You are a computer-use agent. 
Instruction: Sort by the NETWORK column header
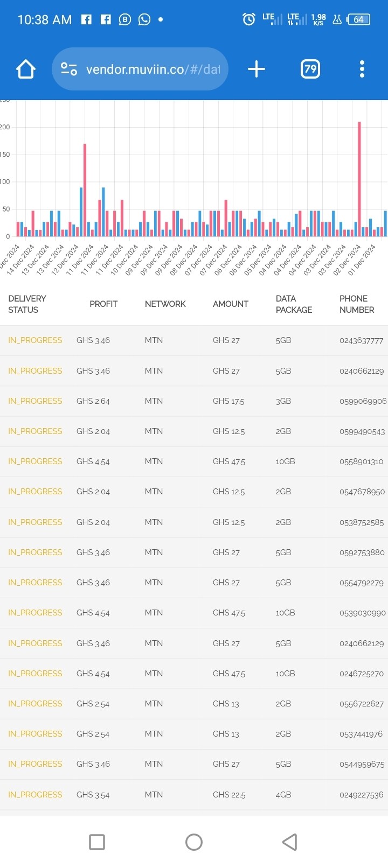(x=165, y=304)
